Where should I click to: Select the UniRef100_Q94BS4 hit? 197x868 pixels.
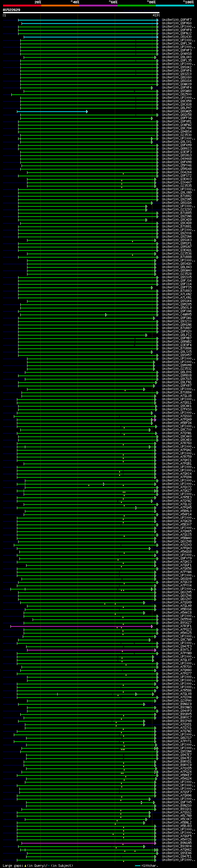click(177, 131)
